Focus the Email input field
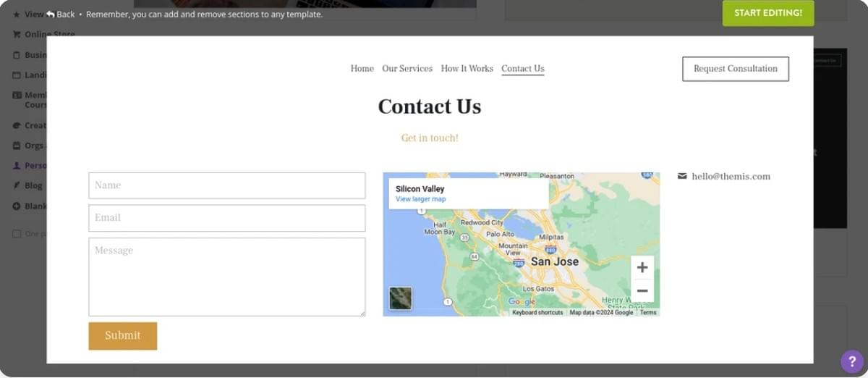 point(227,218)
